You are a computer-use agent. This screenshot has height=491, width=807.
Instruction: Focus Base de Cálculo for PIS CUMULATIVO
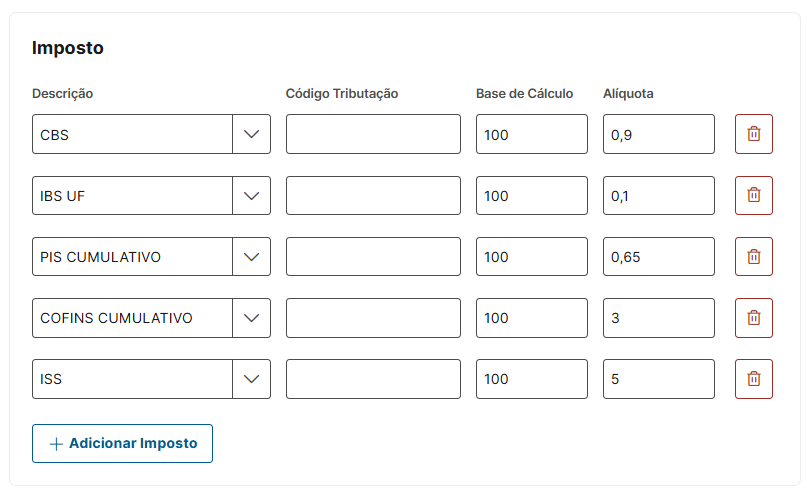point(531,257)
